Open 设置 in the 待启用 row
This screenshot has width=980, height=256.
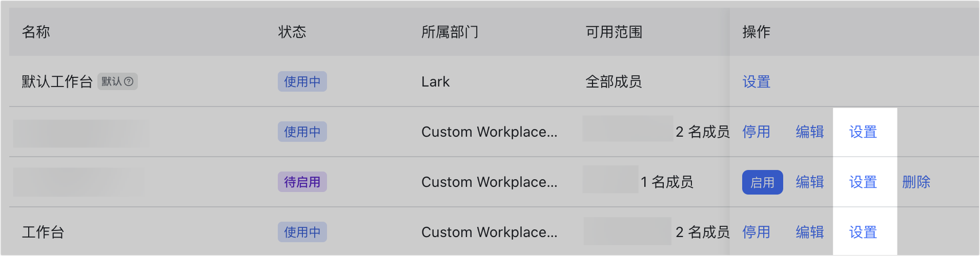863,182
